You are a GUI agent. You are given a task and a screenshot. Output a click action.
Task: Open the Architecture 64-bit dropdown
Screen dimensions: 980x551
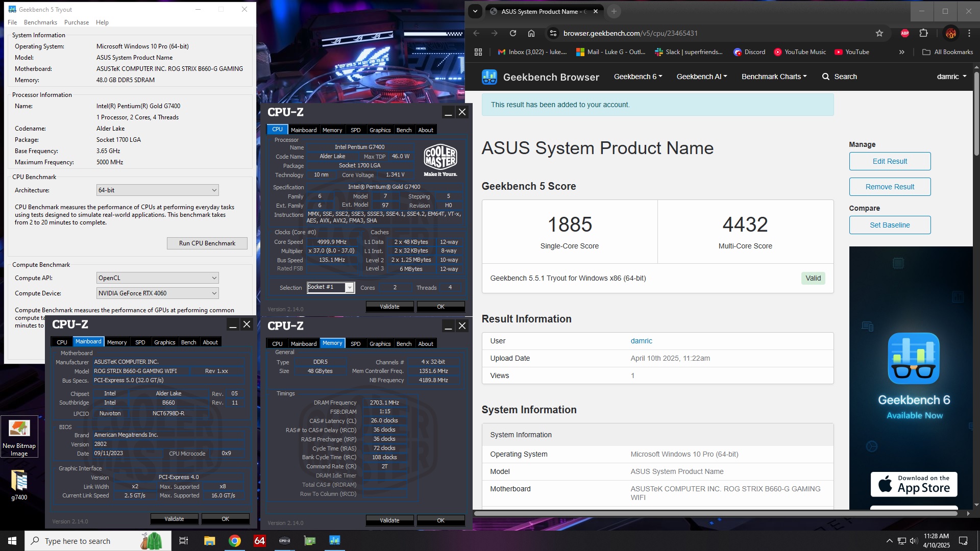coord(158,190)
